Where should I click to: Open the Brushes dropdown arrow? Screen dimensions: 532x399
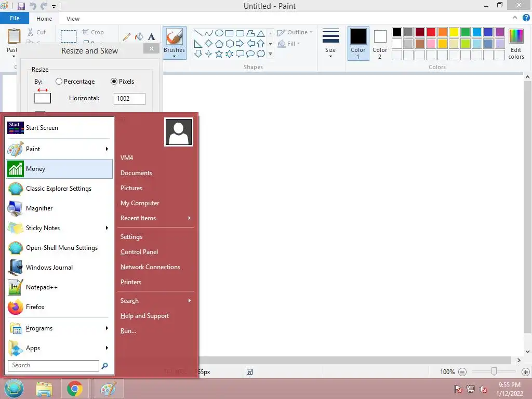click(175, 56)
